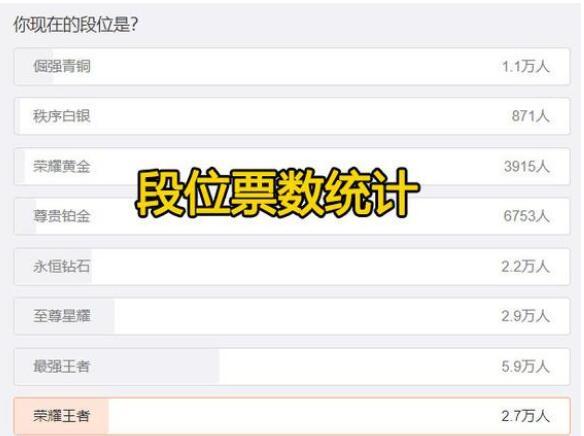The width and height of the screenshot is (584, 436).
Task: Pick the 尊贵铂金 poll option
Action: tap(292, 216)
